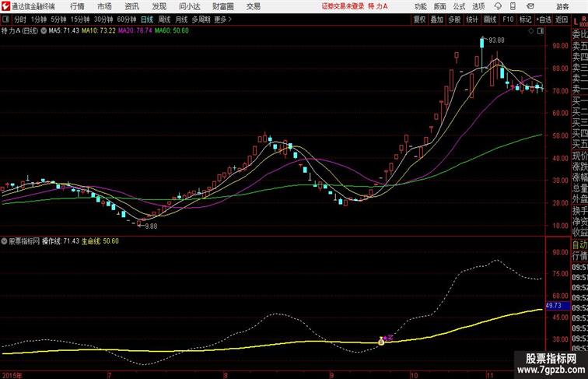Click the 统计 statistics toolbar button

(x=472, y=19)
